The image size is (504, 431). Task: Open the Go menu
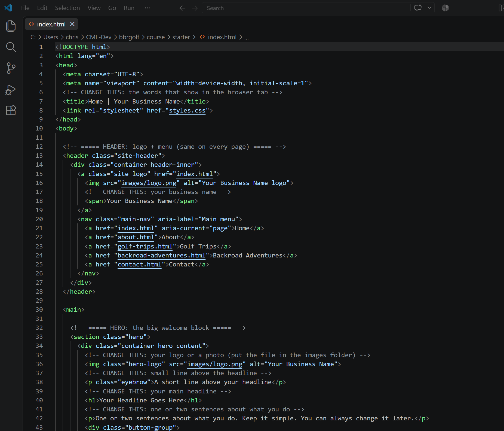[112, 8]
